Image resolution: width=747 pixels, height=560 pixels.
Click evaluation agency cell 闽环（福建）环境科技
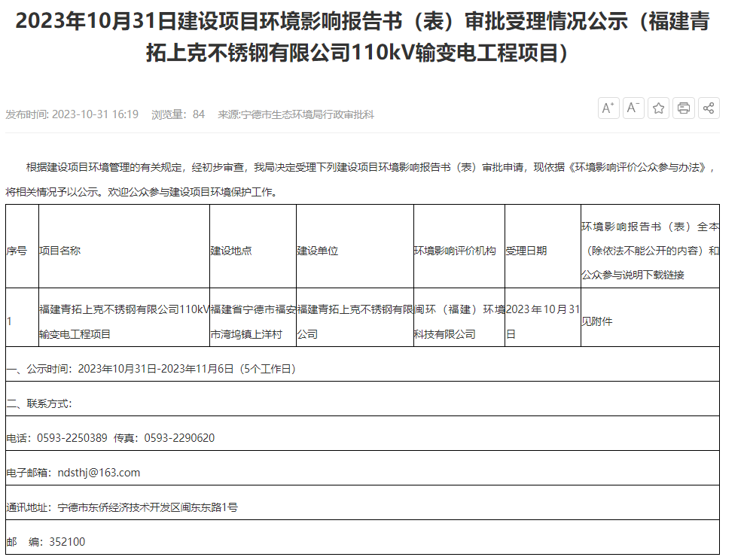[459, 317]
